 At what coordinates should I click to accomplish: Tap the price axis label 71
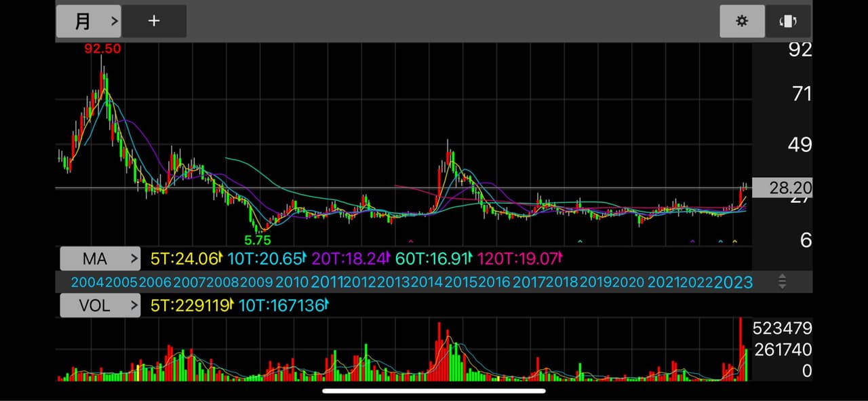[802, 94]
